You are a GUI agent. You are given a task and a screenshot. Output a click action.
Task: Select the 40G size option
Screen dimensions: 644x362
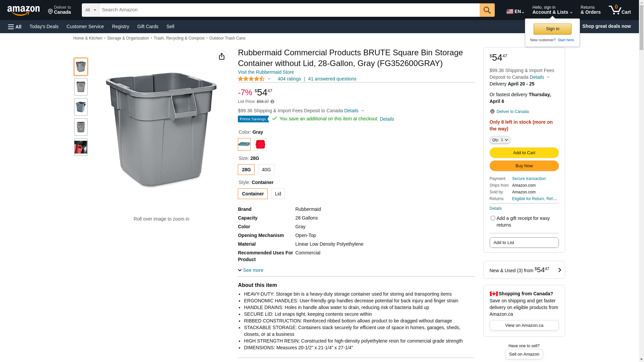click(x=266, y=170)
